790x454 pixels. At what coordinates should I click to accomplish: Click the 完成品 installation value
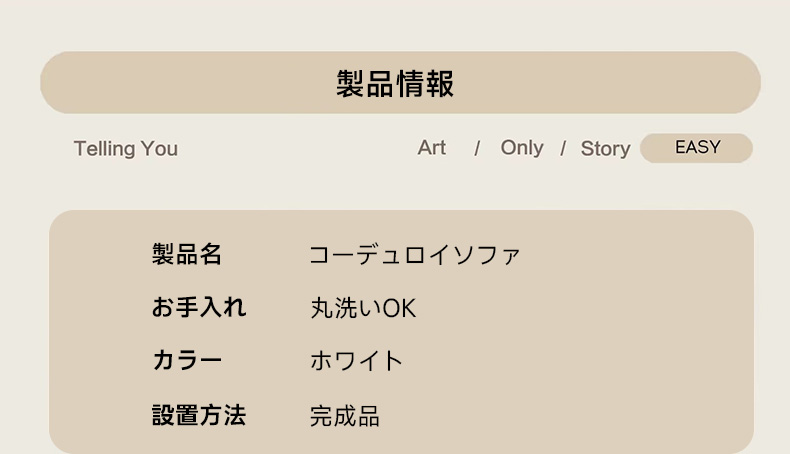click(x=345, y=416)
